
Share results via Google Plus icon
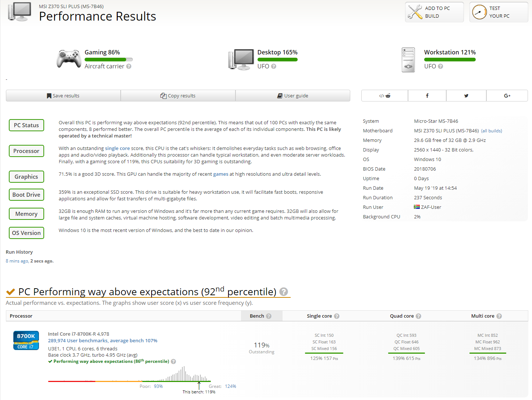(x=507, y=96)
